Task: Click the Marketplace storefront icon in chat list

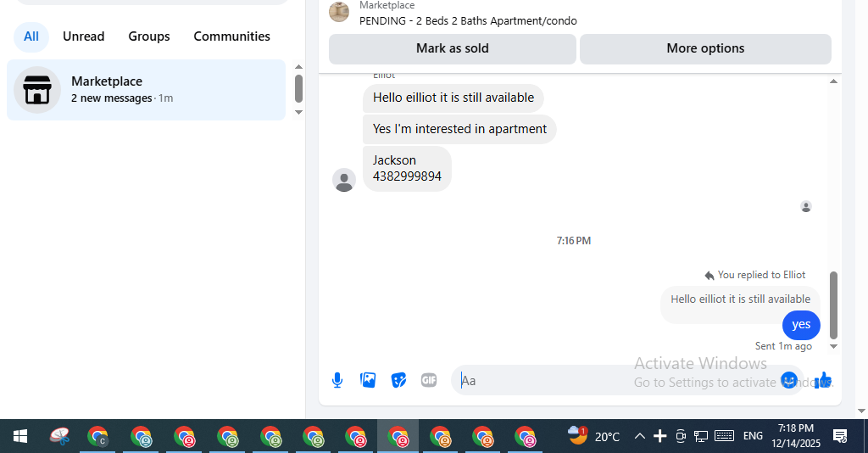Action: click(37, 90)
